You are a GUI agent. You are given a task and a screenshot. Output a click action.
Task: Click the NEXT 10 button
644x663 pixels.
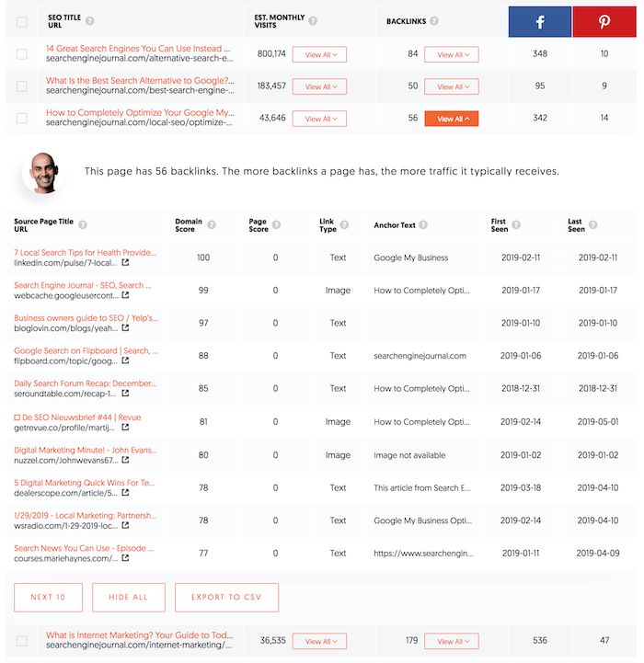[48, 598]
